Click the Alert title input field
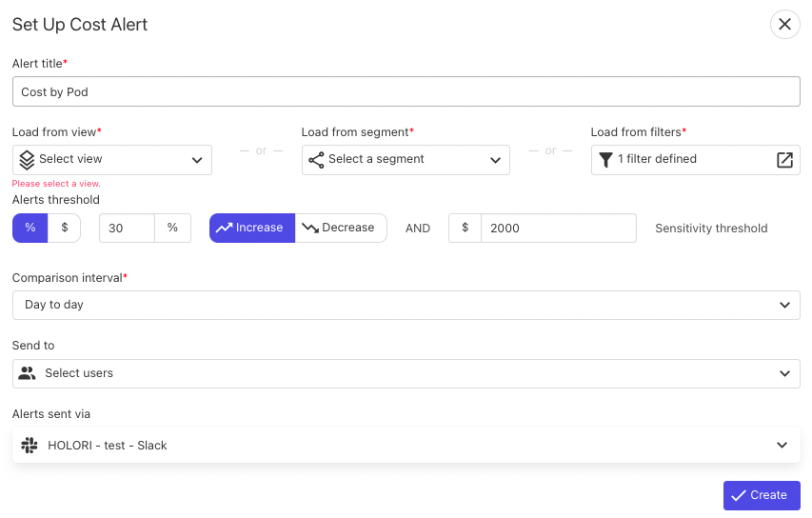Screen dimensions: 812x518 [x=406, y=91]
